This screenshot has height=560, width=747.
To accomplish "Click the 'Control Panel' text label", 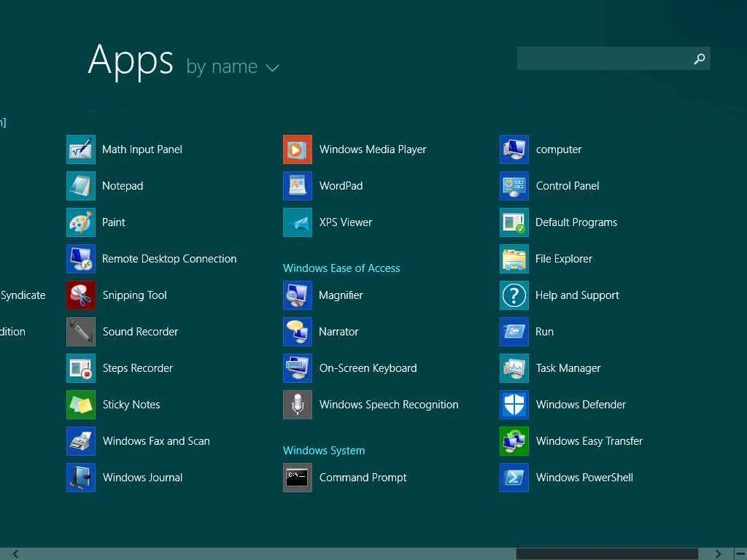I will [x=568, y=186].
